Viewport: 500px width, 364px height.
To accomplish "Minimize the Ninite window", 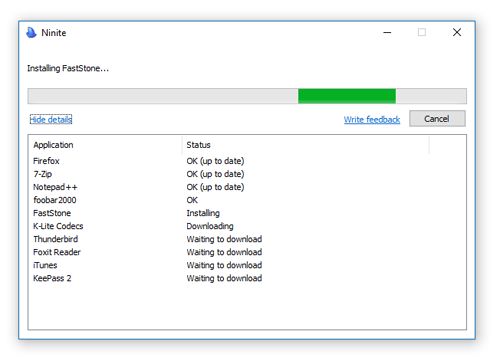I will pos(387,33).
